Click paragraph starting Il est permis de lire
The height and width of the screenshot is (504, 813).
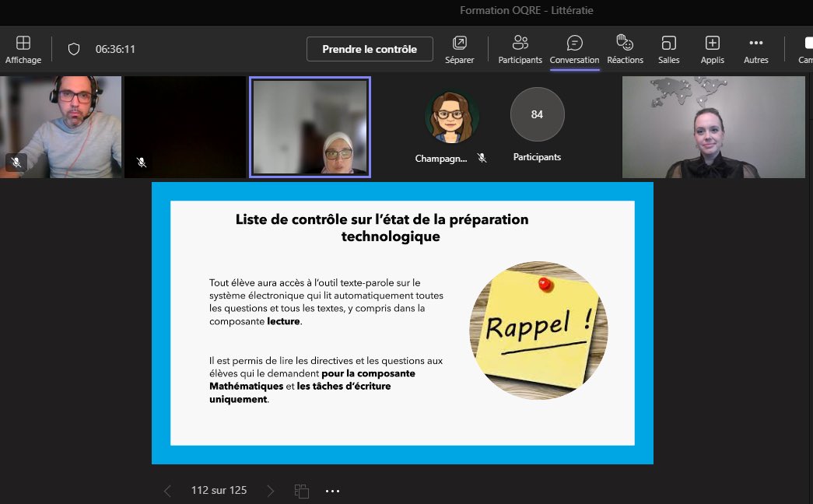click(326, 380)
